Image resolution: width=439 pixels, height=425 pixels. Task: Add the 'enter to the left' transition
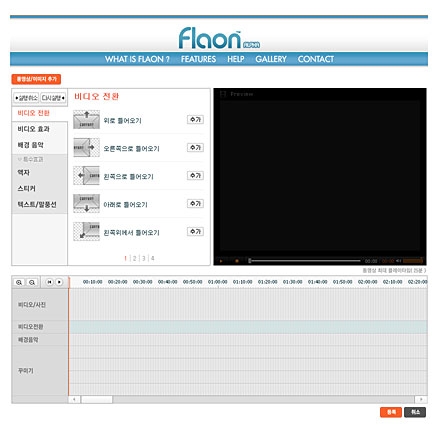pos(195,176)
